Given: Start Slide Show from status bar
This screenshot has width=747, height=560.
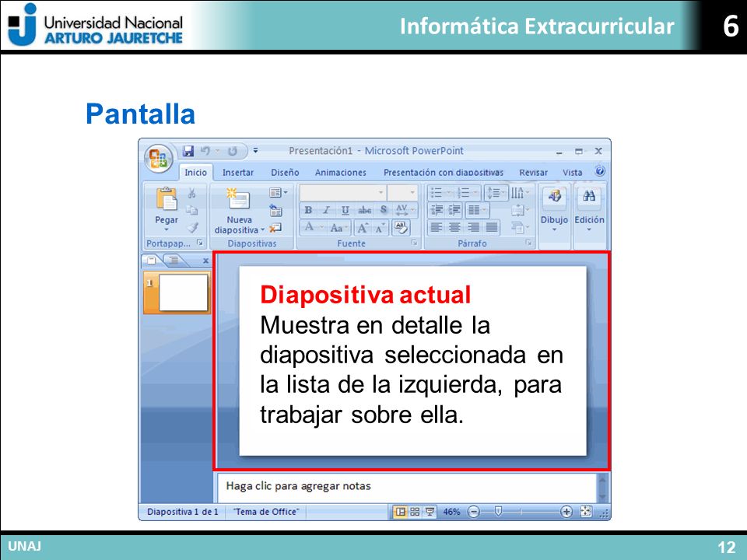Looking at the screenshot, I should (x=430, y=512).
